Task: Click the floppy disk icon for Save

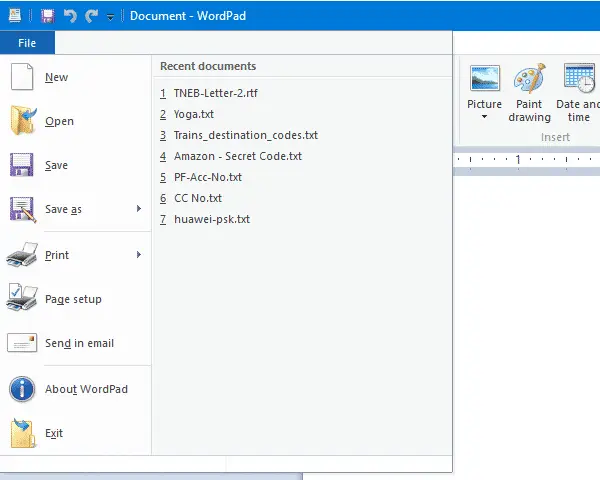Action: (22, 165)
